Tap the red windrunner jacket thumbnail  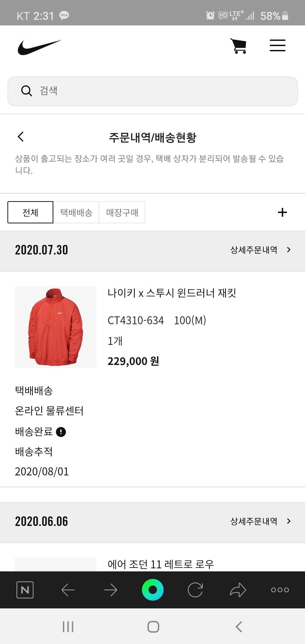point(55,327)
